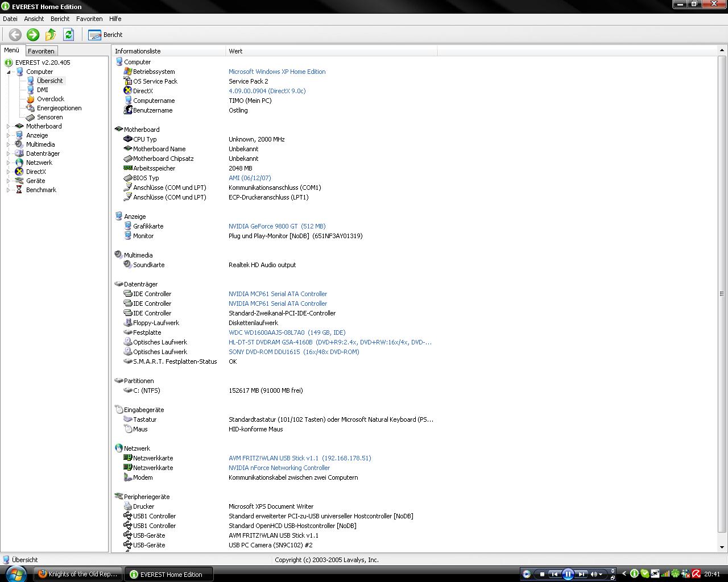Image resolution: width=728 pixels, height=582 pixels.
Task: Click the red Avira tray icon
Action: [x=696, y=574]
